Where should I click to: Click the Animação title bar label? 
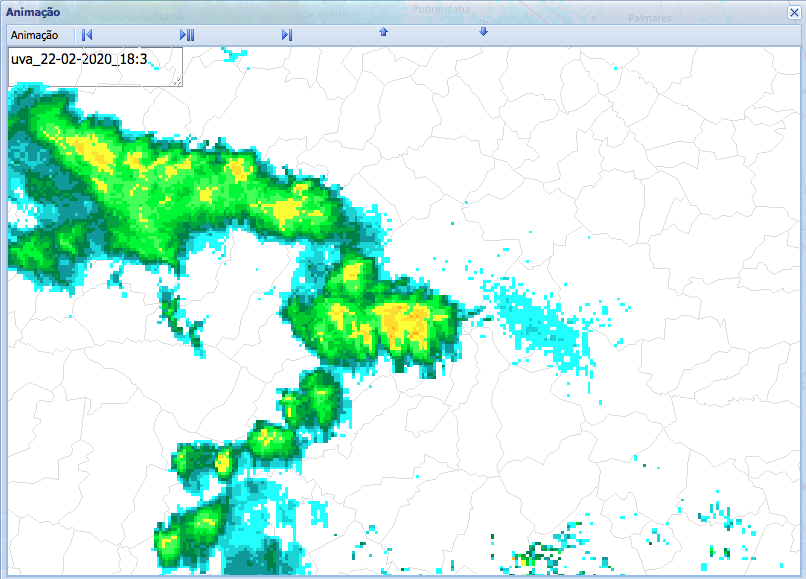(x=32, y=10)
